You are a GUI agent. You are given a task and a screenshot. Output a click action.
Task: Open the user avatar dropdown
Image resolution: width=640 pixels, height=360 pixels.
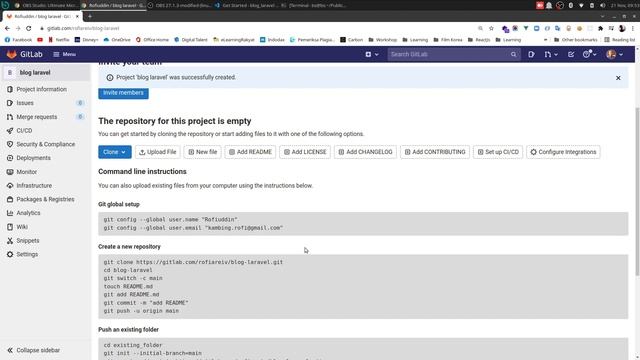point(614,54)
